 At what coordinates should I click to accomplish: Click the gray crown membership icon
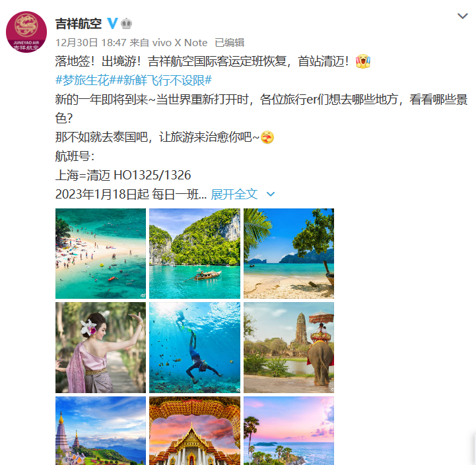tap(126, 24)
